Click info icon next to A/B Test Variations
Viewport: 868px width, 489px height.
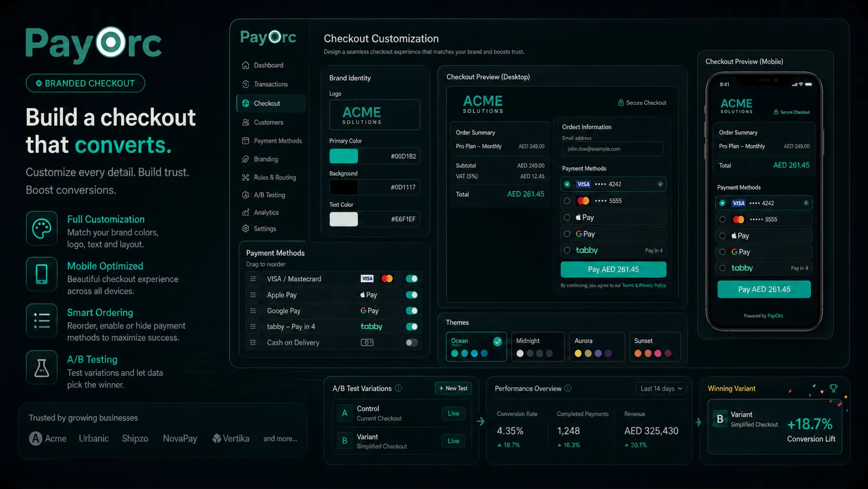click(398, 388)
